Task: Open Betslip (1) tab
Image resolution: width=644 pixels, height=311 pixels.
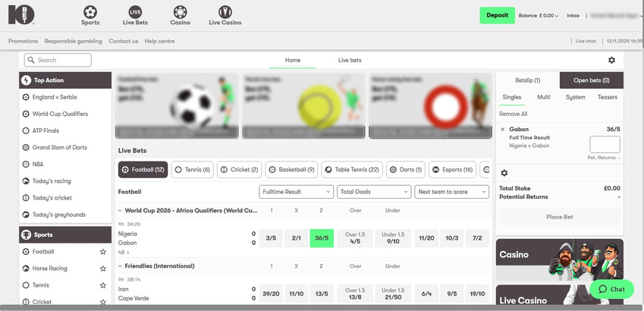Action: 528,80
